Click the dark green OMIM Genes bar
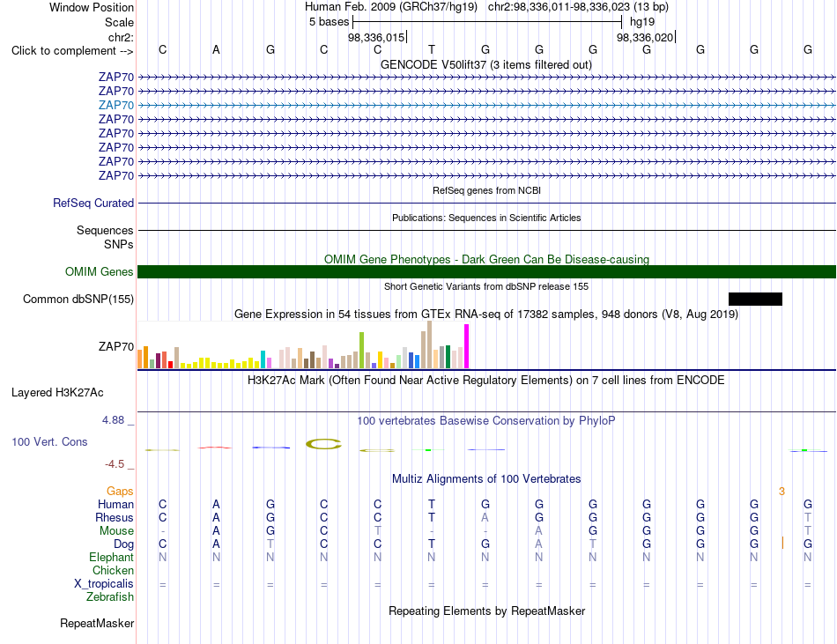 [486, 271]
